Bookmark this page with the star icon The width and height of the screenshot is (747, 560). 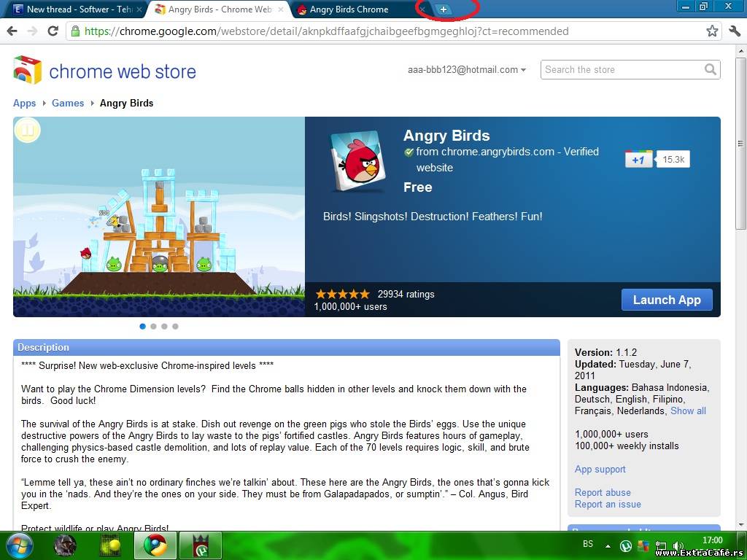pos(712,31)
